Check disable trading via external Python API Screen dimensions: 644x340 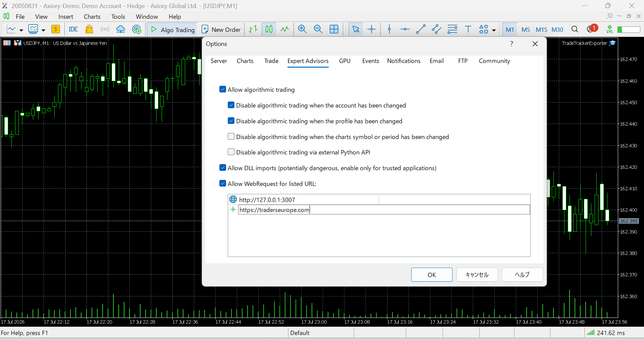tap(231, 152)
